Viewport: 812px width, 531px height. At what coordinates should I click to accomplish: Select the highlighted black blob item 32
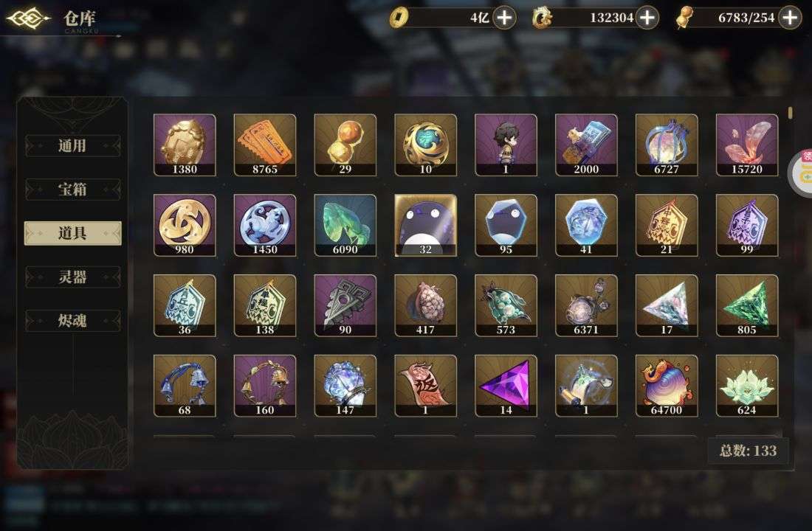(425, 225)
